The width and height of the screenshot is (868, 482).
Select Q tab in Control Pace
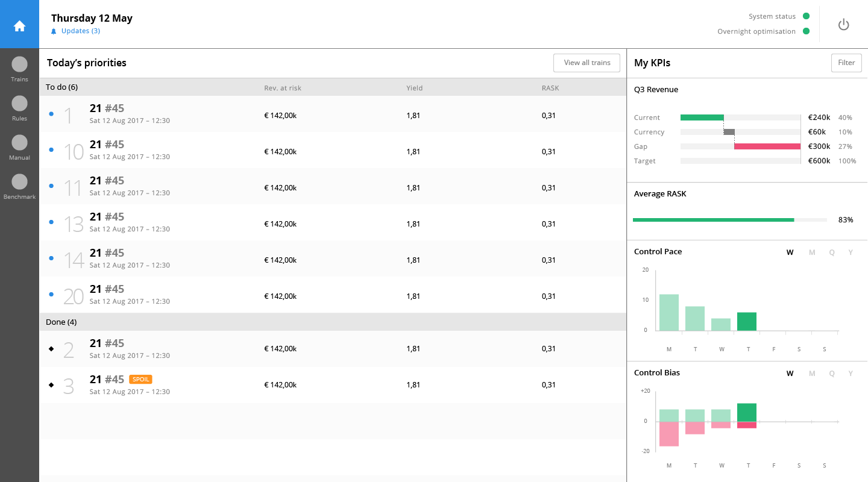click(x=832, y=252)
